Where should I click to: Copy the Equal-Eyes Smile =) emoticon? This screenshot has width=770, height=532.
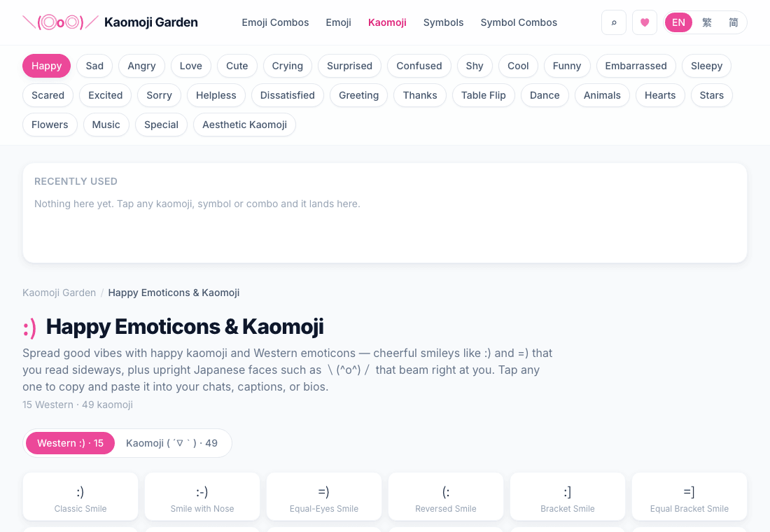(x=324, y=496)
